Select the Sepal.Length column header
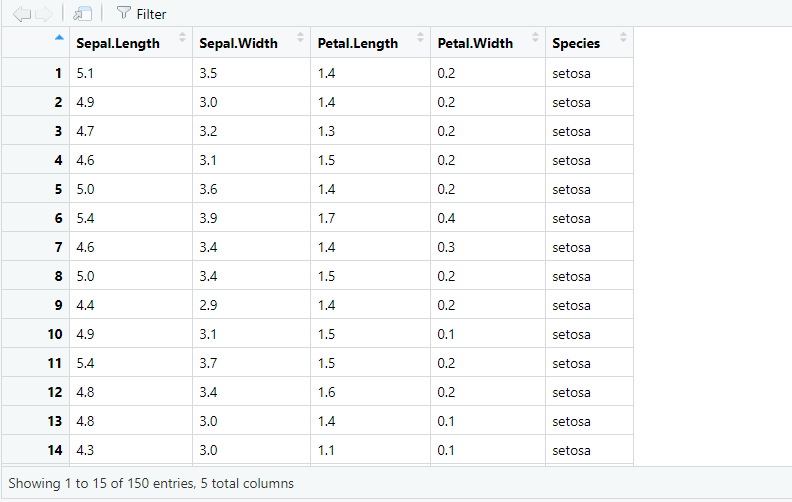Image resolution: width=792 pixels, height=502 pixels. tap(117, 43)
